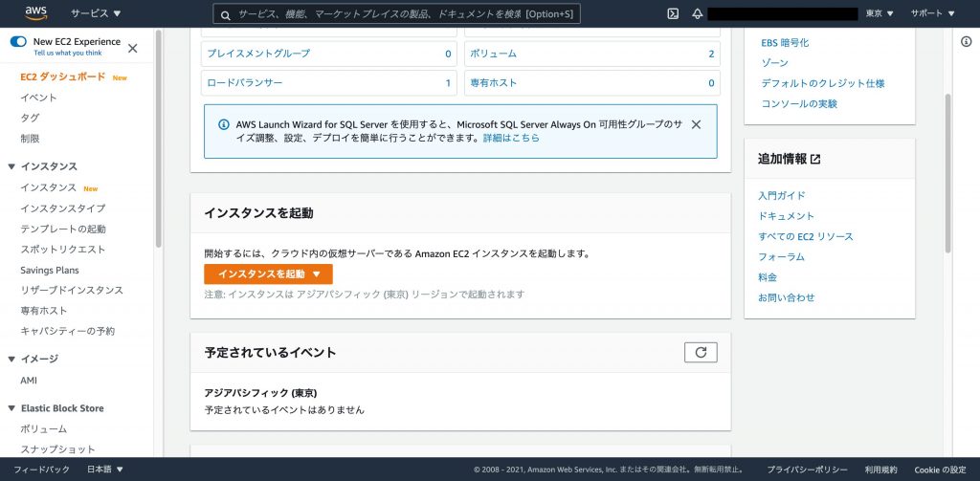Click the AWS logo home icon

(x=35, y=12)
